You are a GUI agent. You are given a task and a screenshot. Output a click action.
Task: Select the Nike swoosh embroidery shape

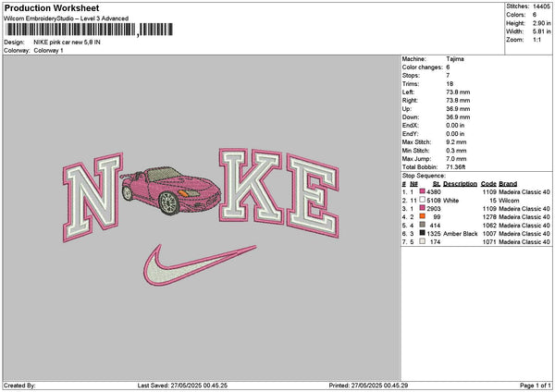199,261
